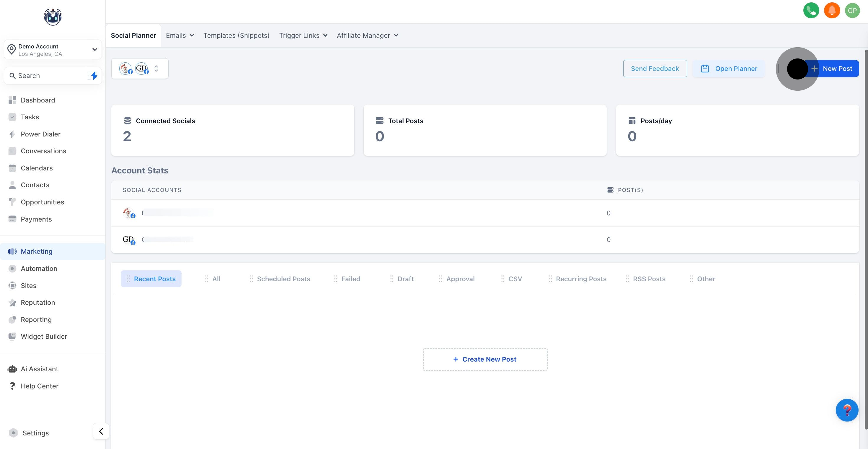Open notifications with the orange bell icon

click(832, 10)
